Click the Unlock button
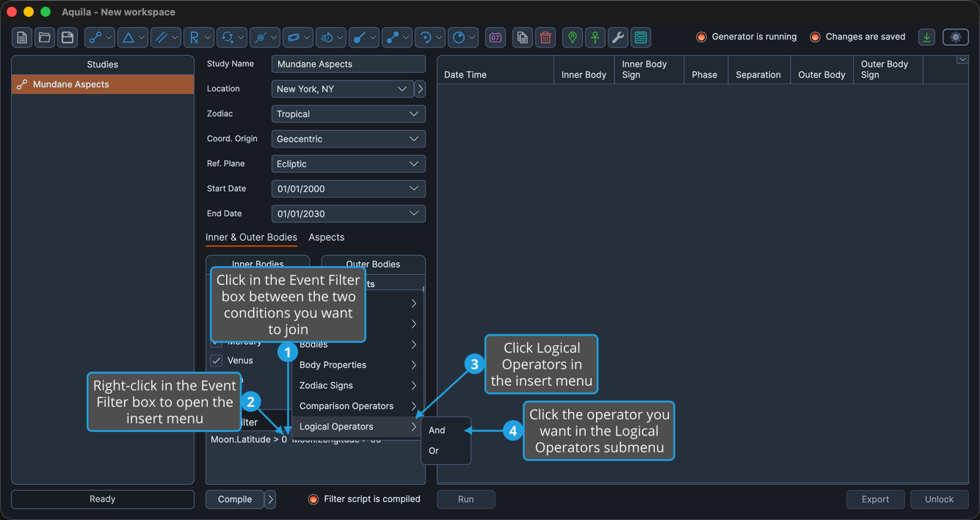The image size is (980, 520). pyautogui.click(x=939, y=499)
